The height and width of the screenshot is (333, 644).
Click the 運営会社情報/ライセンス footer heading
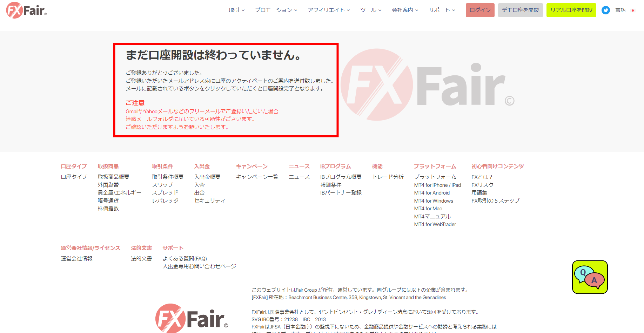click(x=90, y=248)
